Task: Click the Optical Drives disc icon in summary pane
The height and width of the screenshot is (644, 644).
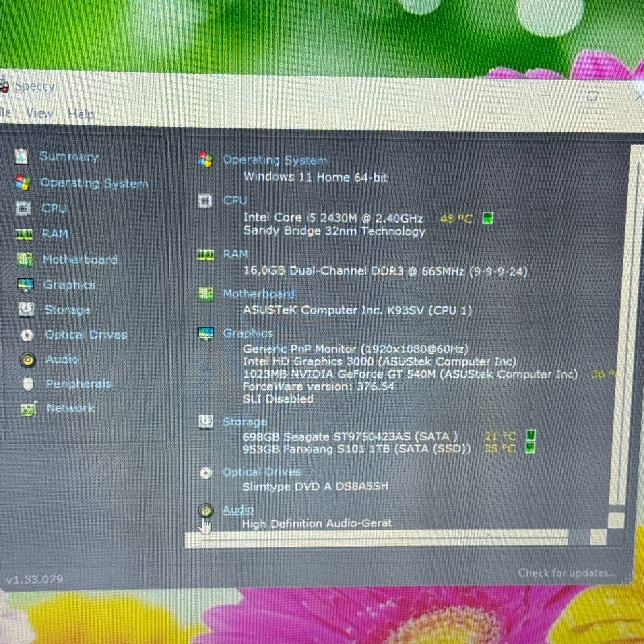Action: pyautogui.click(x=206, y=473)
